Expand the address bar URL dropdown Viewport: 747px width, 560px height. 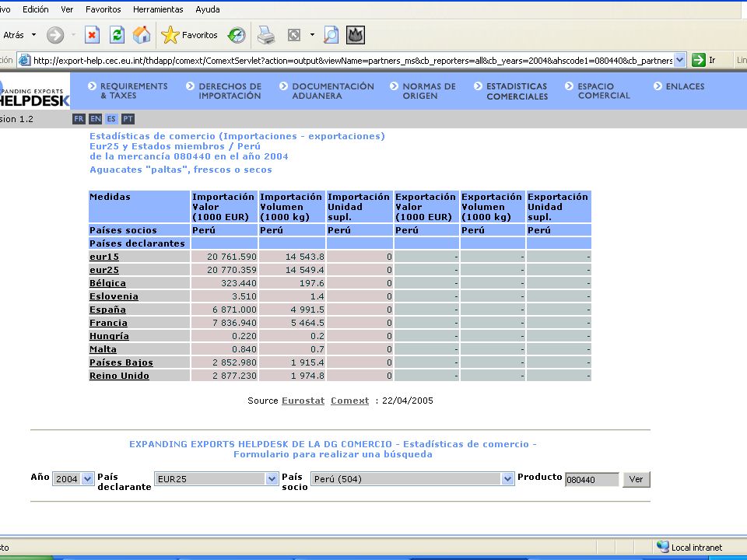(x=680, y=60)
